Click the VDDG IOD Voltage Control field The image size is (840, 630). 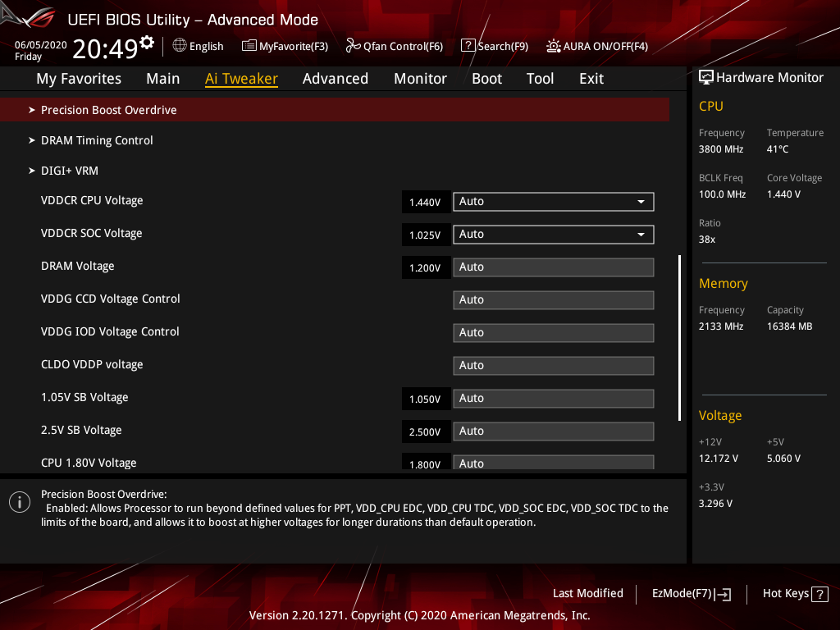click(x=554, y=333)
